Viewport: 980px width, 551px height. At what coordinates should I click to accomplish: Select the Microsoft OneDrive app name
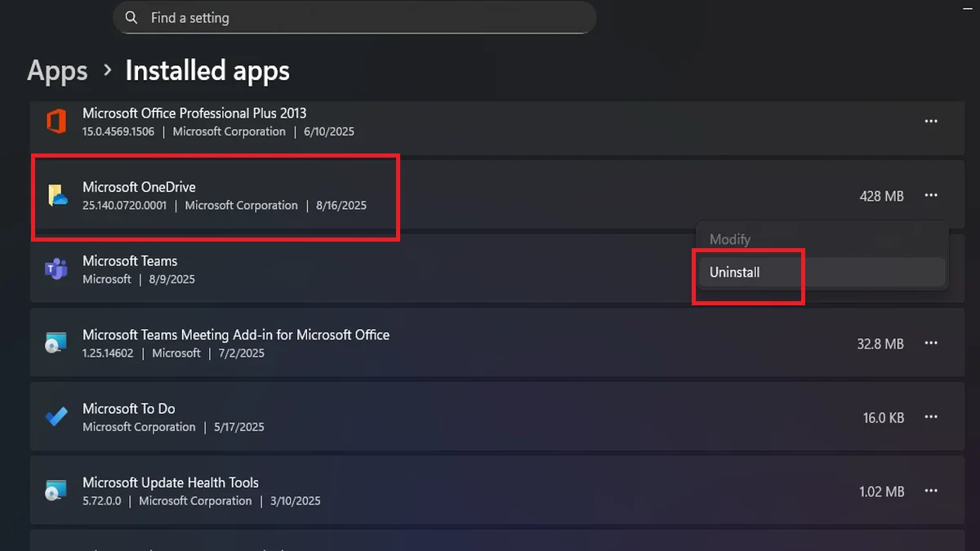tap(139, 187)
